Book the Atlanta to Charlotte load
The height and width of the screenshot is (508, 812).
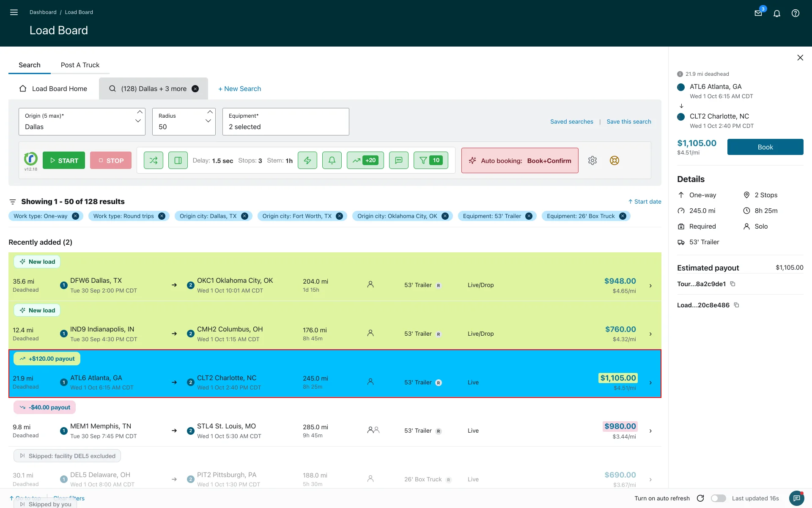tap(765, 147)
